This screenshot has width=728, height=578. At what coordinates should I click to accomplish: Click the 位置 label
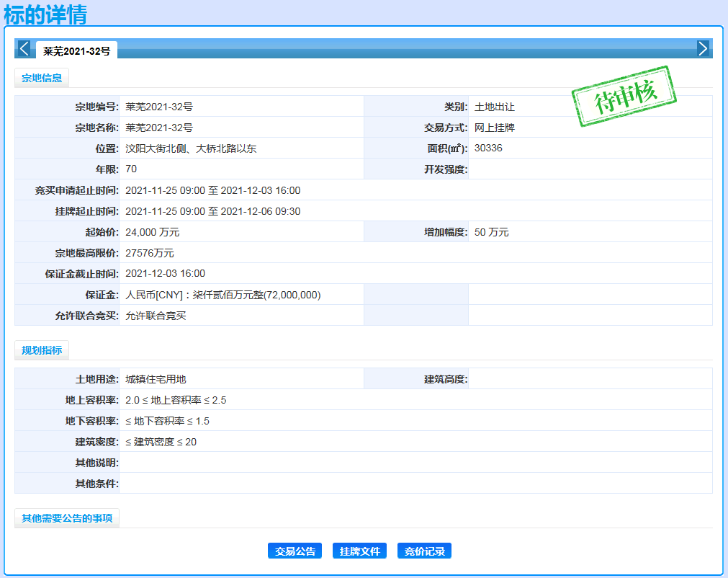tap(107, 148)
